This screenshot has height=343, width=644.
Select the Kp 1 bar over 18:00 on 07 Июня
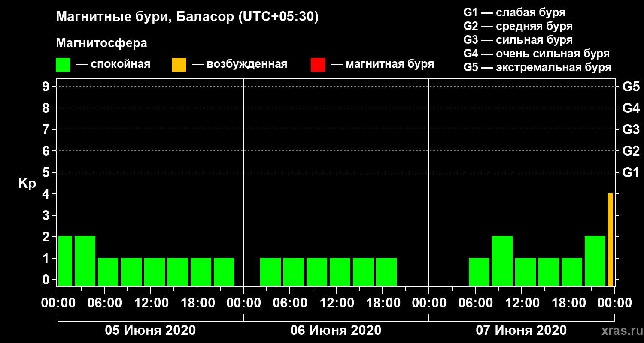coord(572,272)
